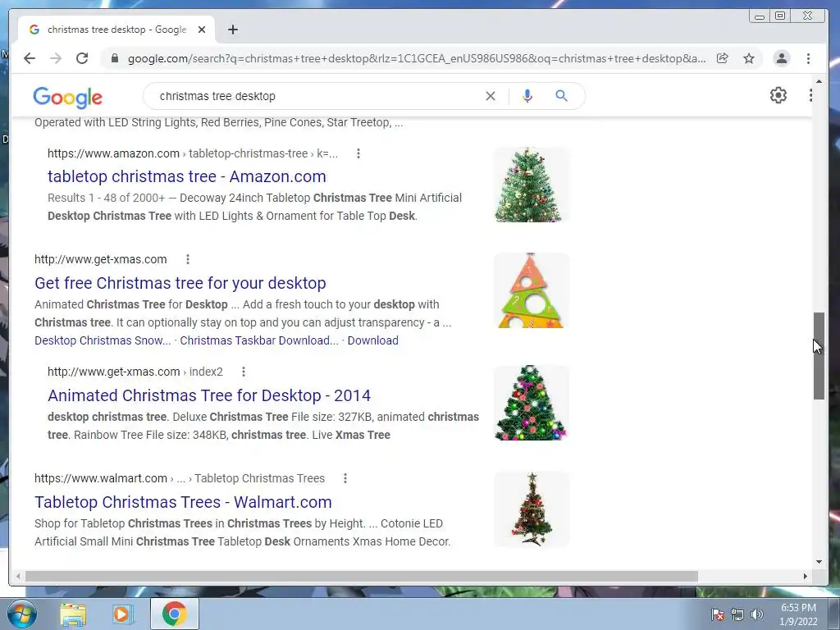Screen dimensions: 840x630
Task: Open Action Center flag in tray
Action: 718,614
